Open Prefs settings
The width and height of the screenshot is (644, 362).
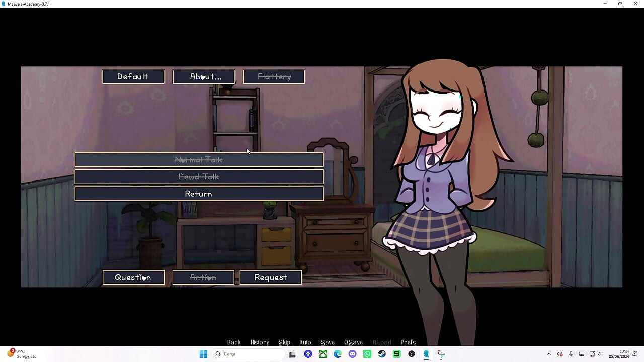[x=408, y=342]
